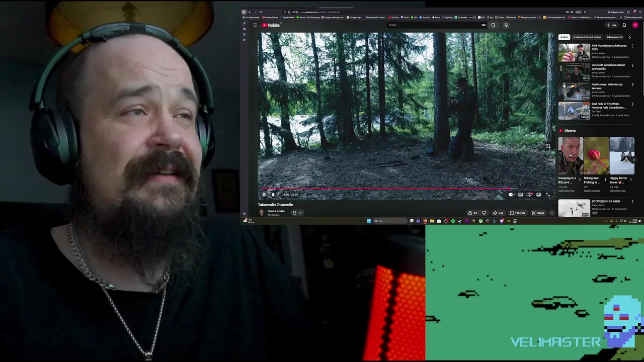Image resolution: width=644 pixels, height=362 pixels.
Task: Open YouTube notifications bell
Action: 624,25
